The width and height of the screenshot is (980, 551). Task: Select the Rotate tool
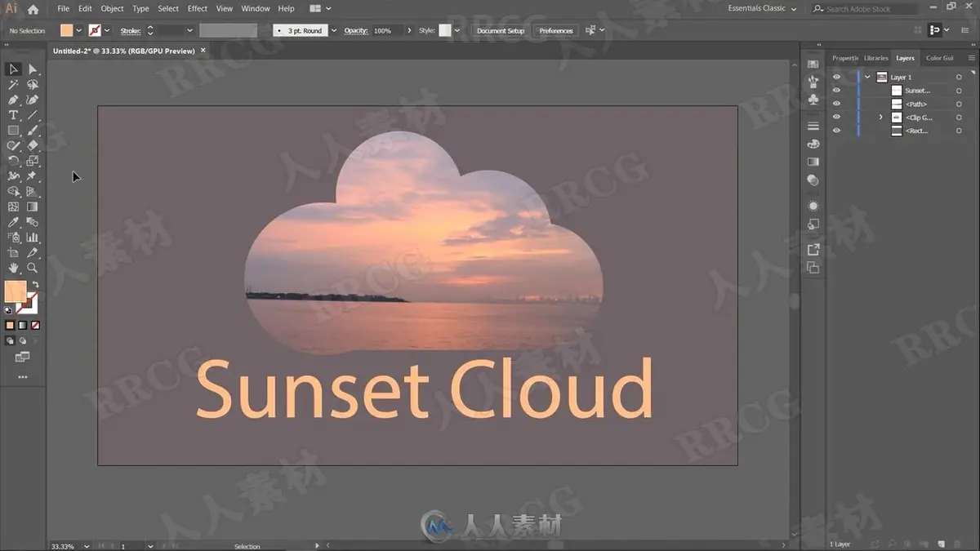click(14, 161)
